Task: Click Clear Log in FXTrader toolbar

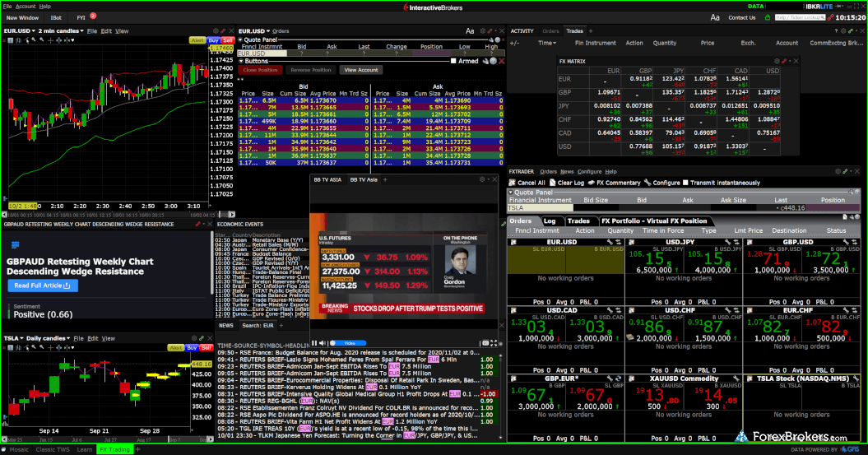Action: click(567, 183)
